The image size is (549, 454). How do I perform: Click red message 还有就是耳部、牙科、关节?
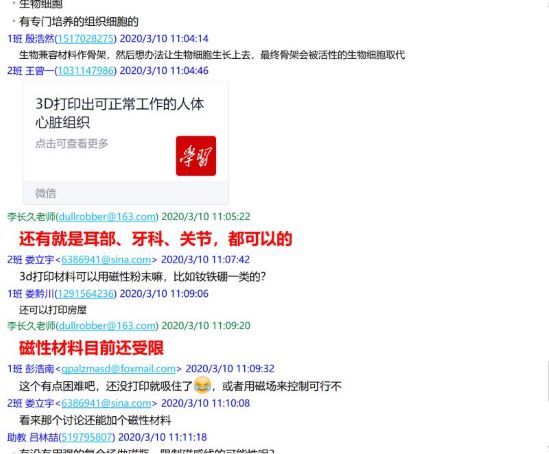point(155,239)
